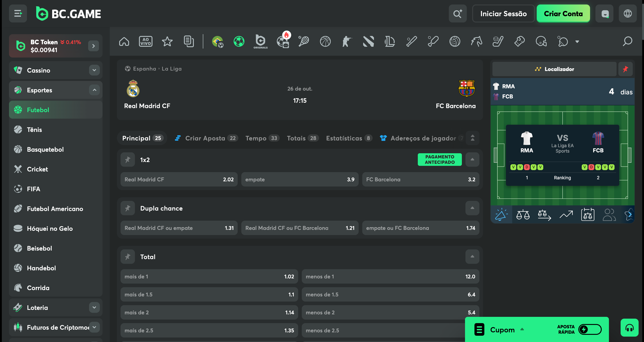The width and height of the screenshot is (644, 342).
Task: Select the League of Legends icon
Action: point(390,42)
